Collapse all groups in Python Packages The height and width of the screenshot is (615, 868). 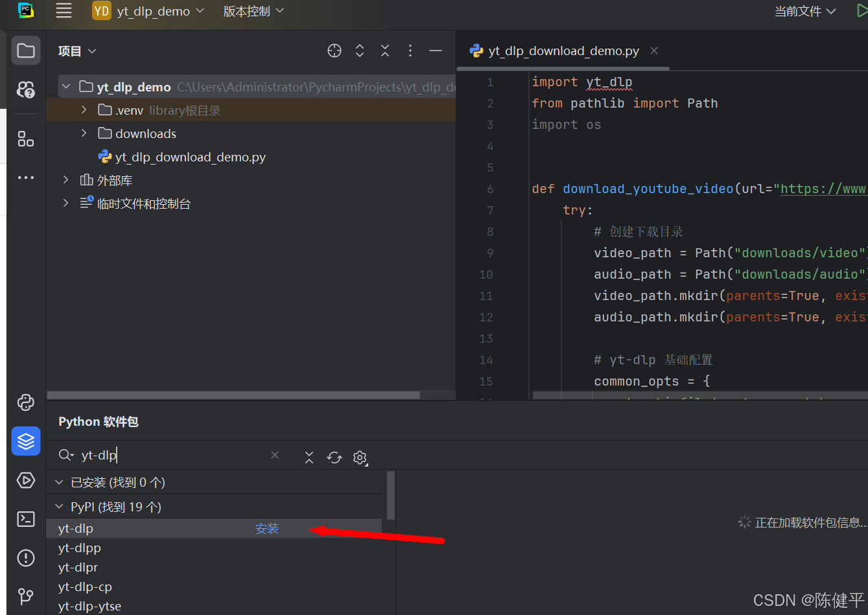pyautogui.click(x=309, y=458)
